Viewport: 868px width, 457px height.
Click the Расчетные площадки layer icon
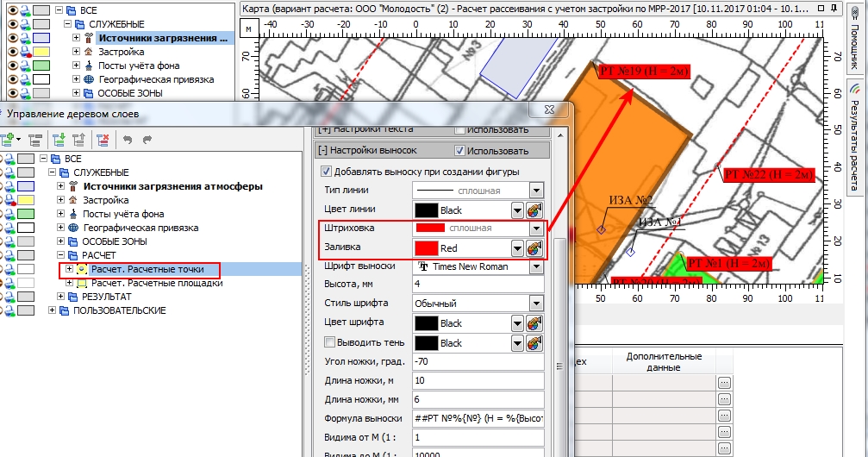tap(82, 283)
